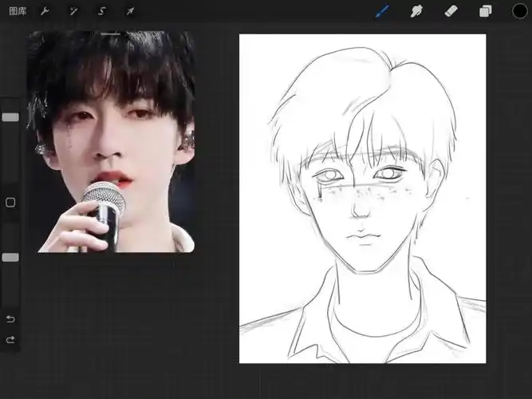Tap the reference window top grab handle

111,34
